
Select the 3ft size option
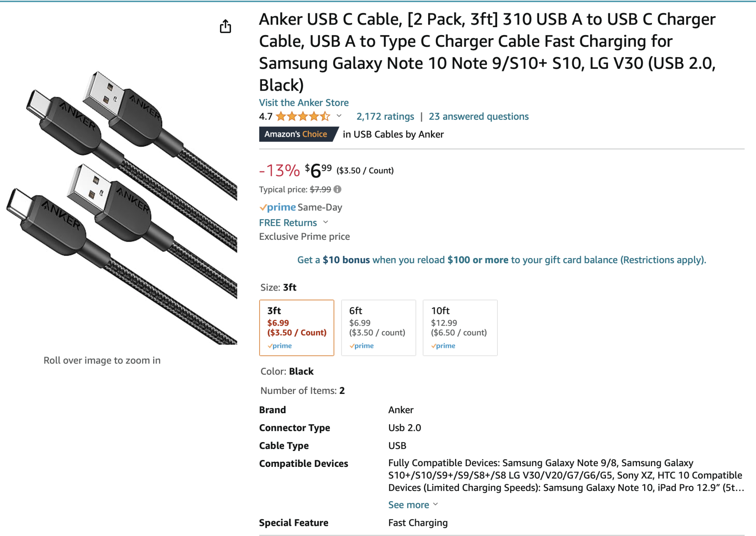pyautogui.click(x=297, y=327)
